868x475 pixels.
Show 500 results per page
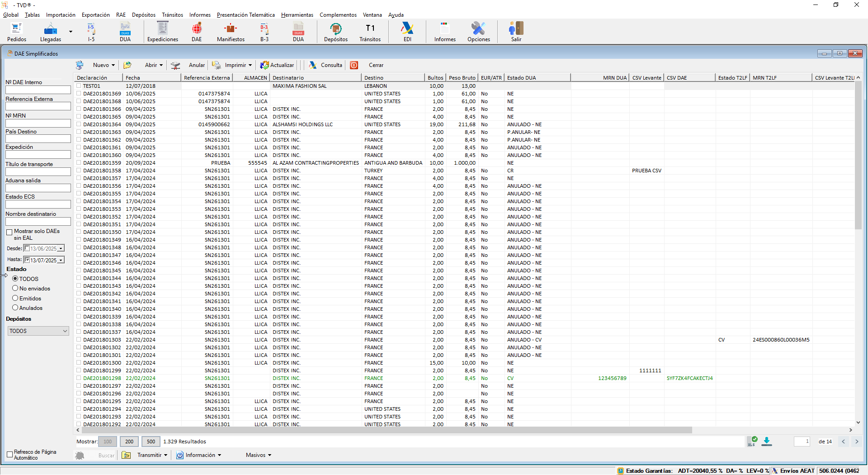coord(151,442)
